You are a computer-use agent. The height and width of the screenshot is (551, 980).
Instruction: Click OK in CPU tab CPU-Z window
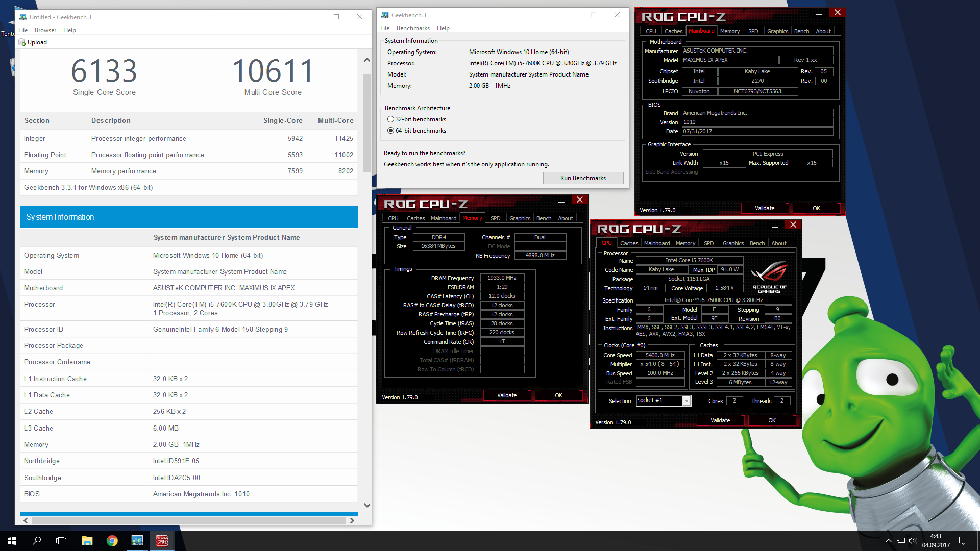point(772,420)
